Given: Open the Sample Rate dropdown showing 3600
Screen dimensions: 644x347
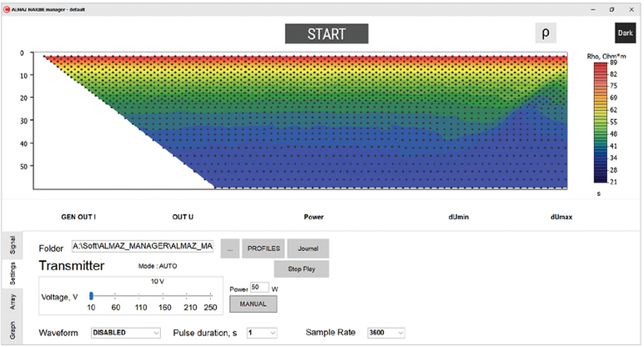Looking at the screenshot, I should click(x=385, y=332).
